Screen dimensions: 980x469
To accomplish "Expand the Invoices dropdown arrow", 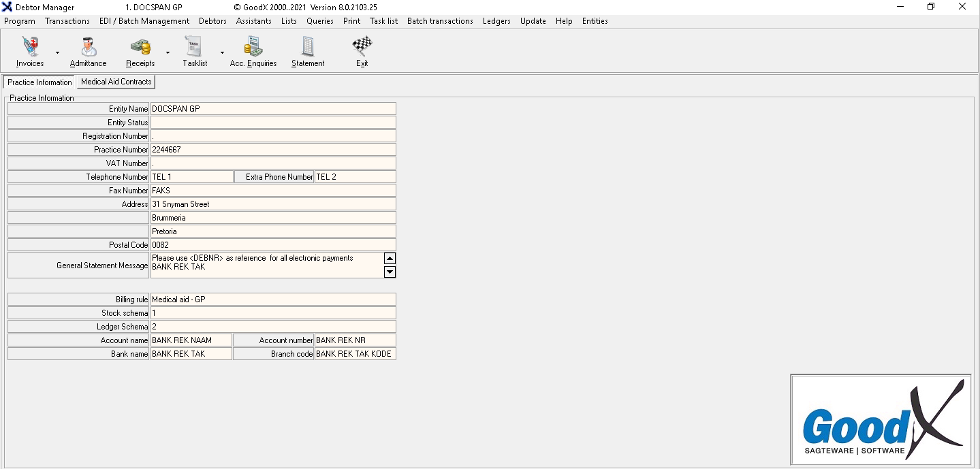I will tap(57, 52).
